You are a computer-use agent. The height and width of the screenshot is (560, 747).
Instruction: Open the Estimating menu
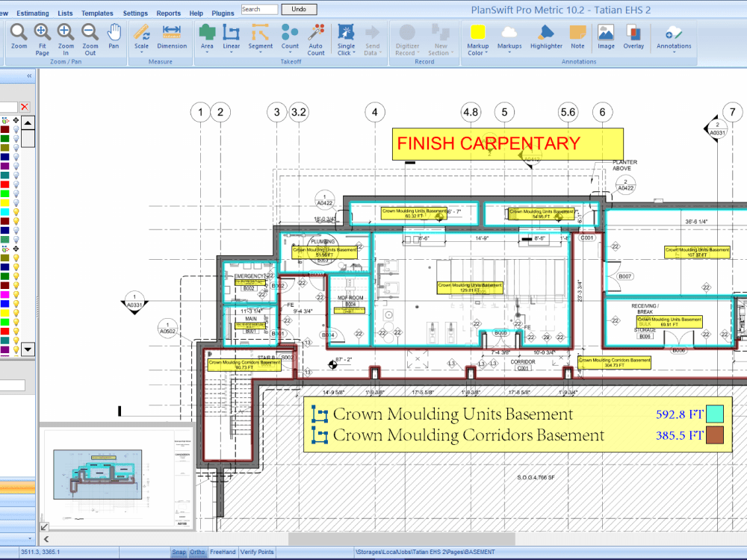click(32, 13)
